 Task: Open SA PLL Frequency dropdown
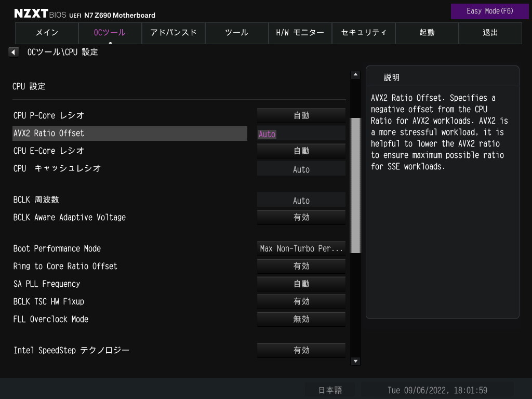[x=301, y=284]
